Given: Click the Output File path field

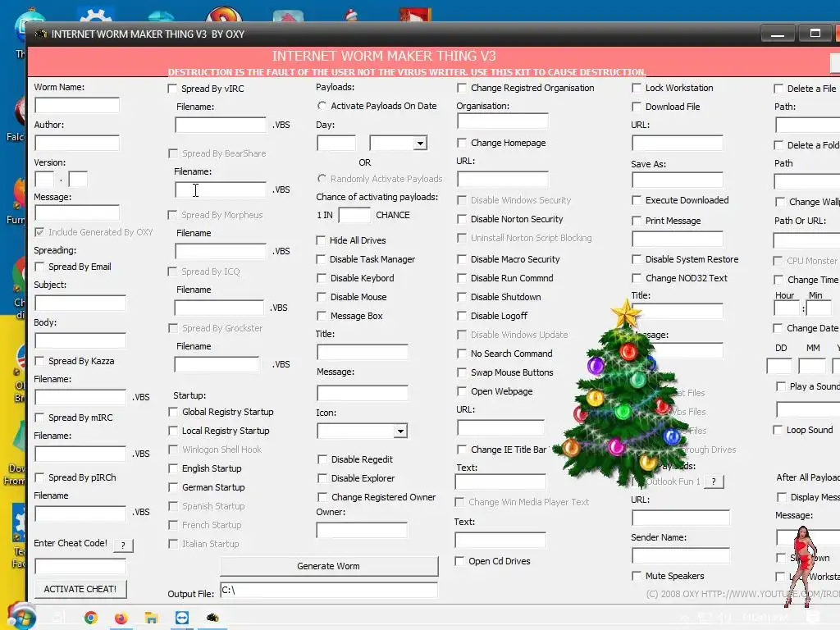Looking at the screenshot, I should click(x=329, y=590).
